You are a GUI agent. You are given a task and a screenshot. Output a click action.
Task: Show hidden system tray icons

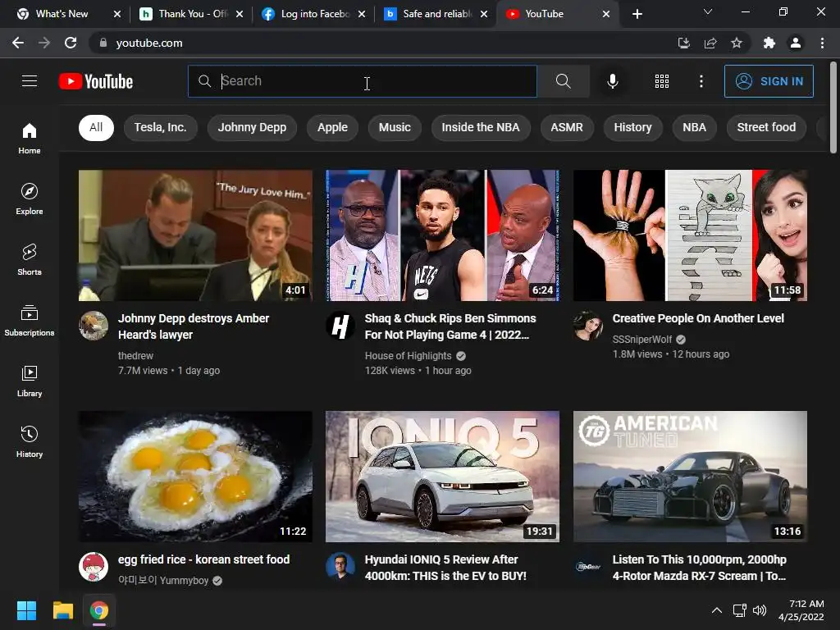point(716,610)
